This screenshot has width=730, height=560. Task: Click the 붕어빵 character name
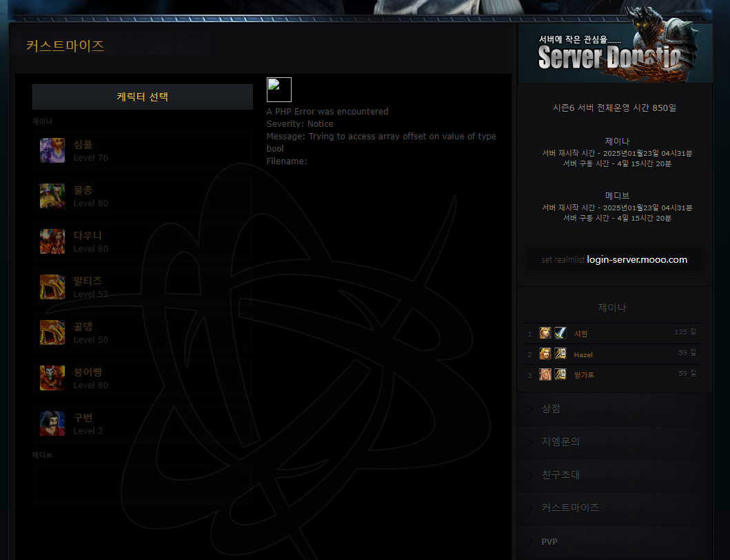[88, 372]
